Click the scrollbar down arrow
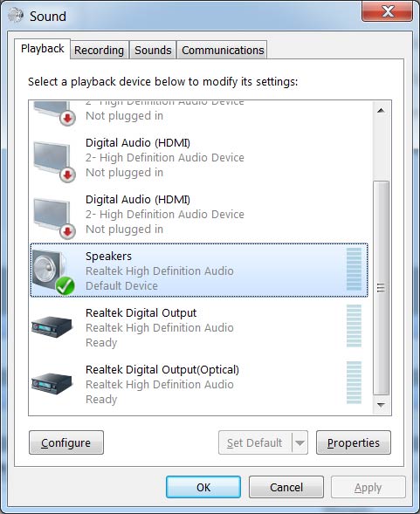Screen dimensions: 420x514 click(381, 405)
